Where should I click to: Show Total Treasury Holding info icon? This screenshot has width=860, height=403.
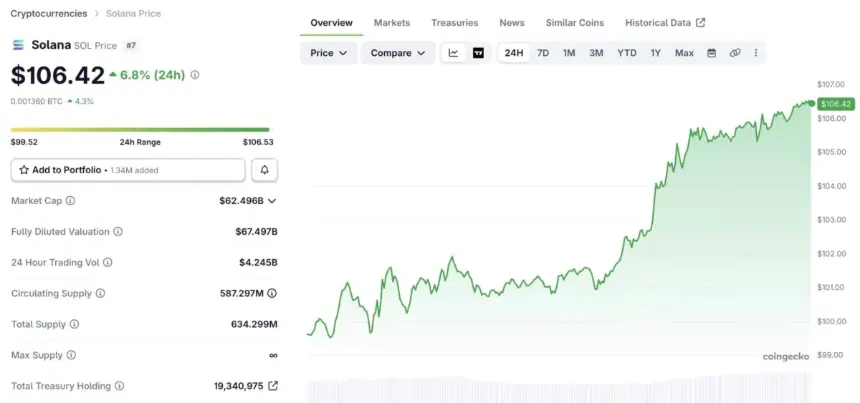coord(119,386)
